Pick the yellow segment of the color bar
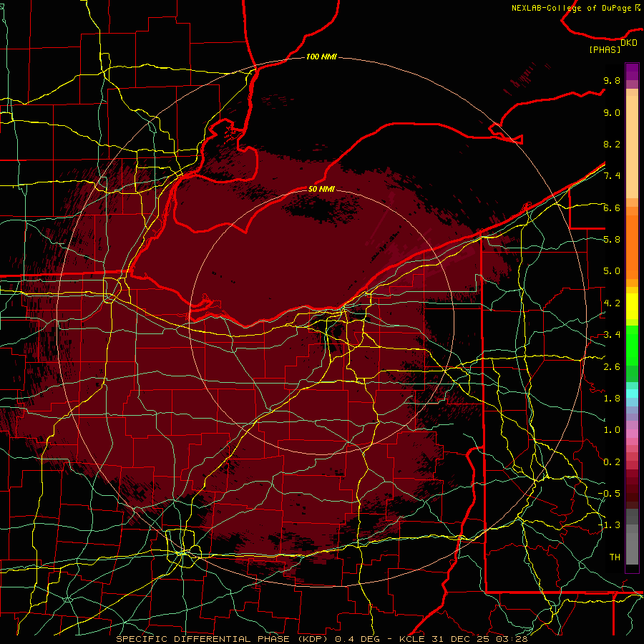The width and height of the screenshot is (644, 644). (632, 306)
